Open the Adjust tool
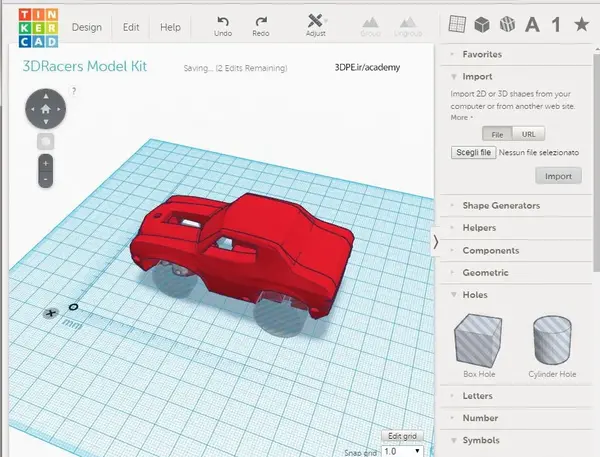Screen dimensions: 600x457 click(x=316, y=26)
